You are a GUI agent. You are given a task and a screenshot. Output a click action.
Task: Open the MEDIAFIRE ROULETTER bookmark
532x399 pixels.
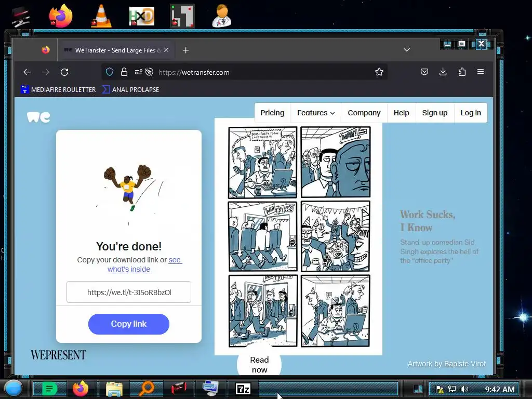pos(58,89)
